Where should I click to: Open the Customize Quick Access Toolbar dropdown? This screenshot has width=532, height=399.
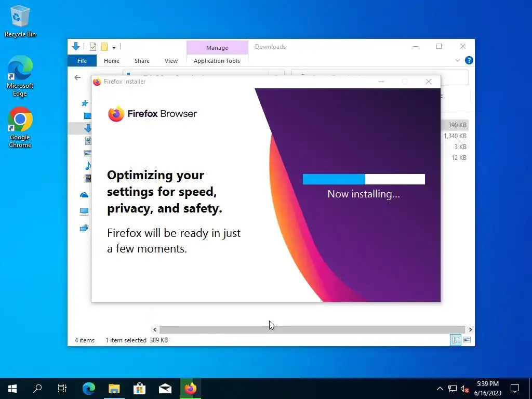(114, 47)
